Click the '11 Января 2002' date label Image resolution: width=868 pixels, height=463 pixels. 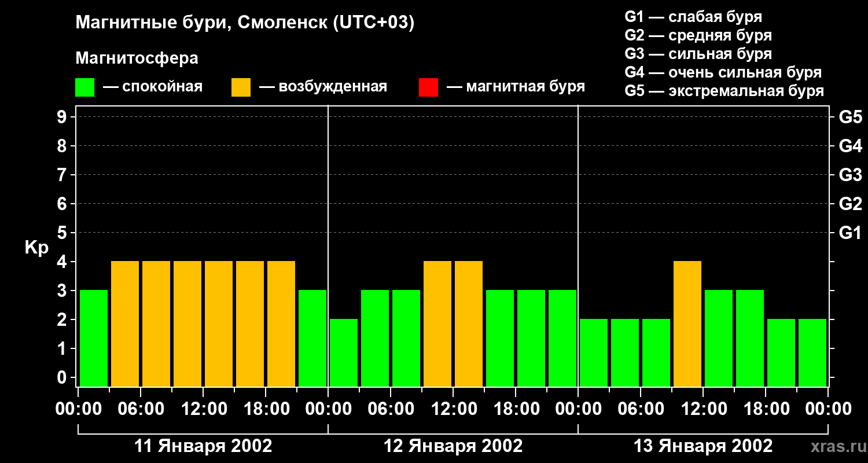(203, 446)
